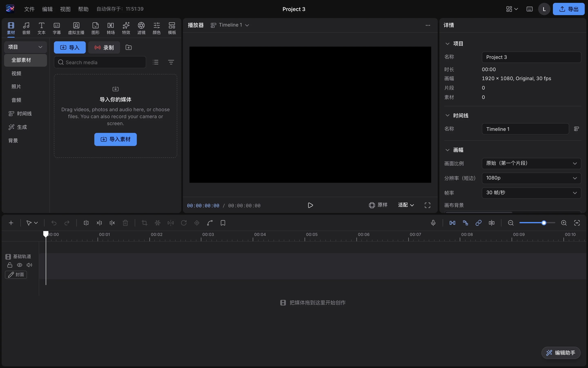Open the 分辨率 1080p dropdown

coord(531,178)
